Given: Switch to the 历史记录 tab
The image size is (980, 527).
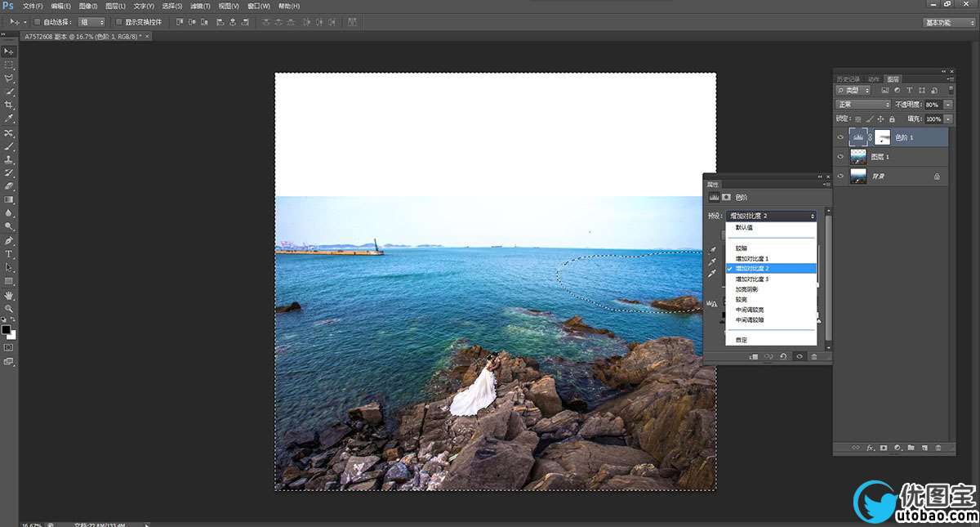Looking at the screenshot, I should [849, 79].
